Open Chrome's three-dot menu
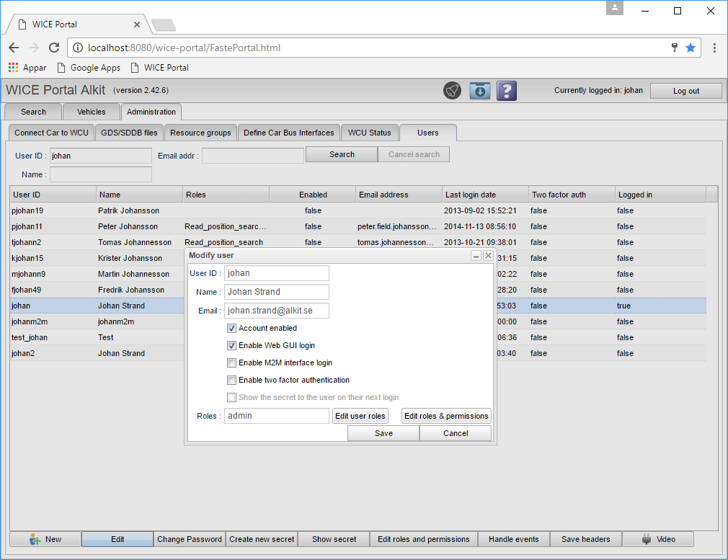 (x=714, y=48)
